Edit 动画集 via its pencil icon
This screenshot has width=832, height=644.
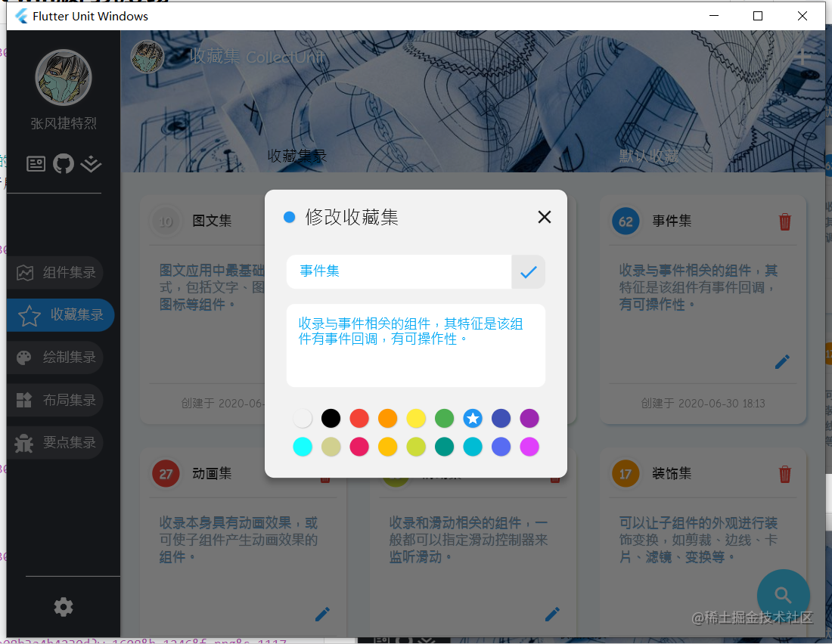322,614
